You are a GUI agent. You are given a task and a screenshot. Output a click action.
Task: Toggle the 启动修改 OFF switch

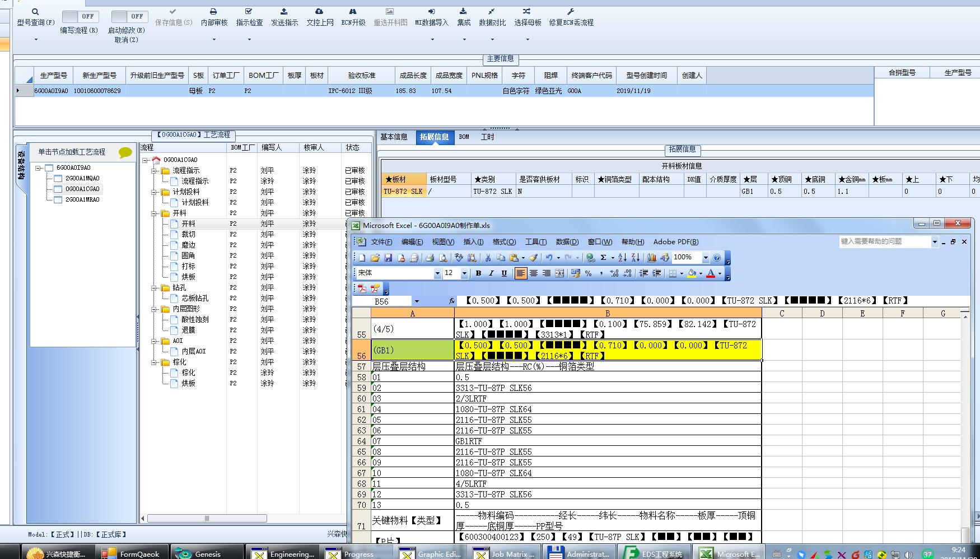(x=129, y=16)
